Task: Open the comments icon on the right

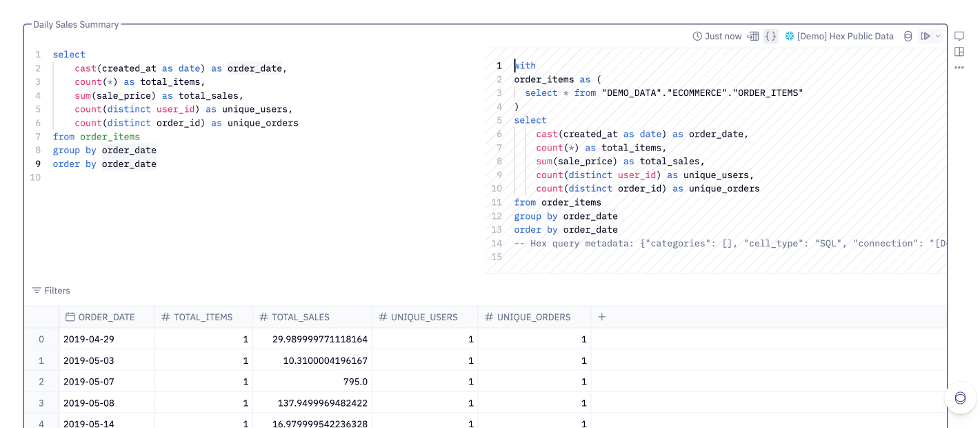Action: [x=959, y=36]
